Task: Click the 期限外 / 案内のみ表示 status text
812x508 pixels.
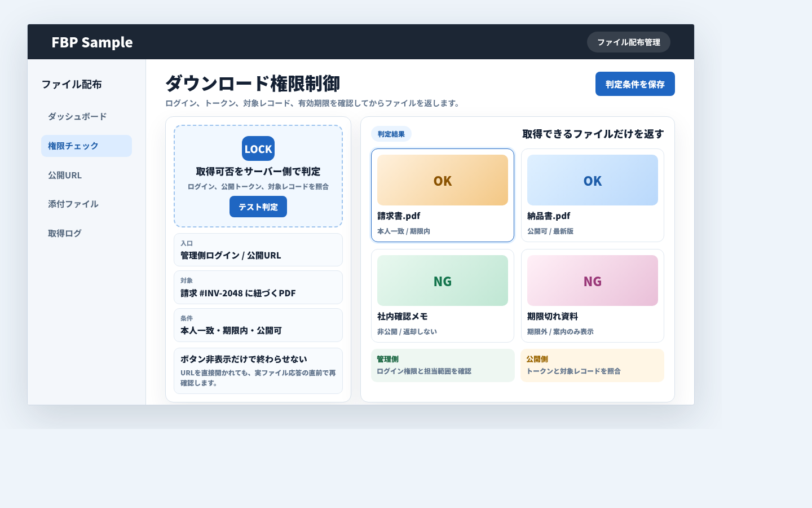Action: [x=561, y=332]
